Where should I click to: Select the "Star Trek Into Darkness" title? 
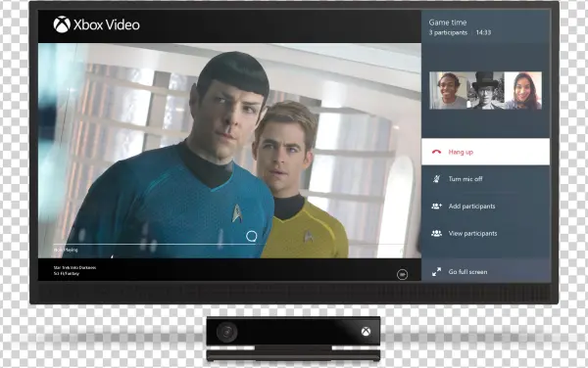(x=74, y=267)
